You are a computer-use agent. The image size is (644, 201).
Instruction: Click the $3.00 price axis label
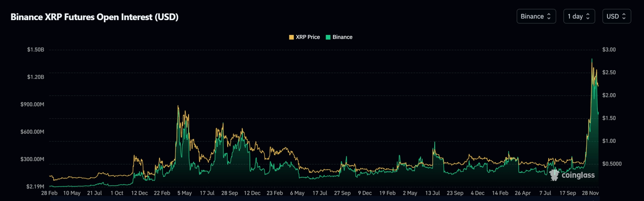click(x=609, y=50)
